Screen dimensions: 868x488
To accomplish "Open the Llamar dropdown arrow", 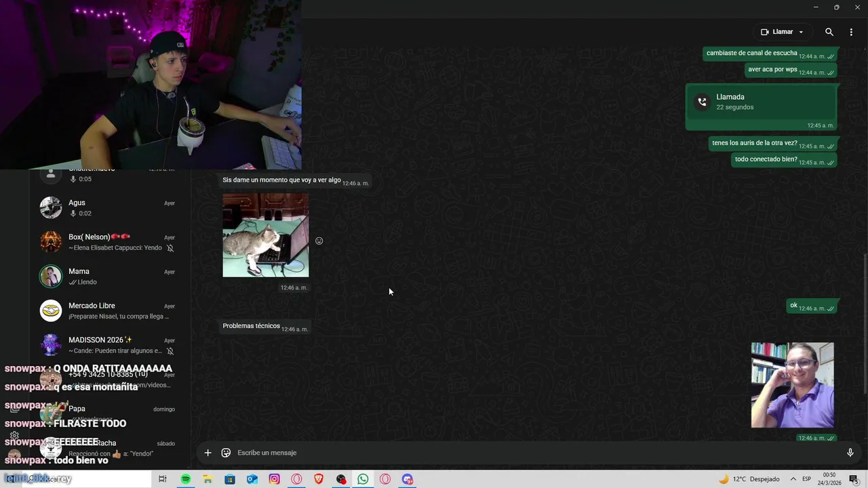I will (x=801, y=32).
